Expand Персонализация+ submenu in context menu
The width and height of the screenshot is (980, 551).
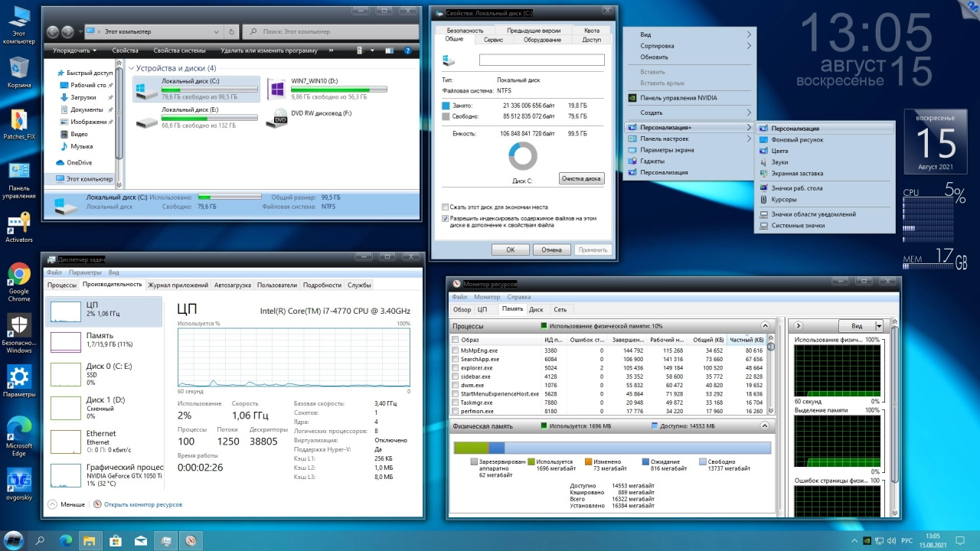(689, 127)
